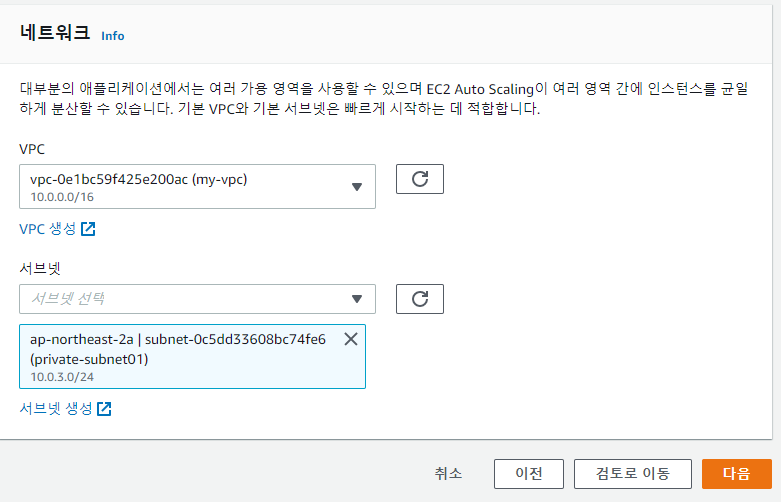Click the VPC 생성 link
The height and width of the screenshot is (502, 781).
click(47, 229)
